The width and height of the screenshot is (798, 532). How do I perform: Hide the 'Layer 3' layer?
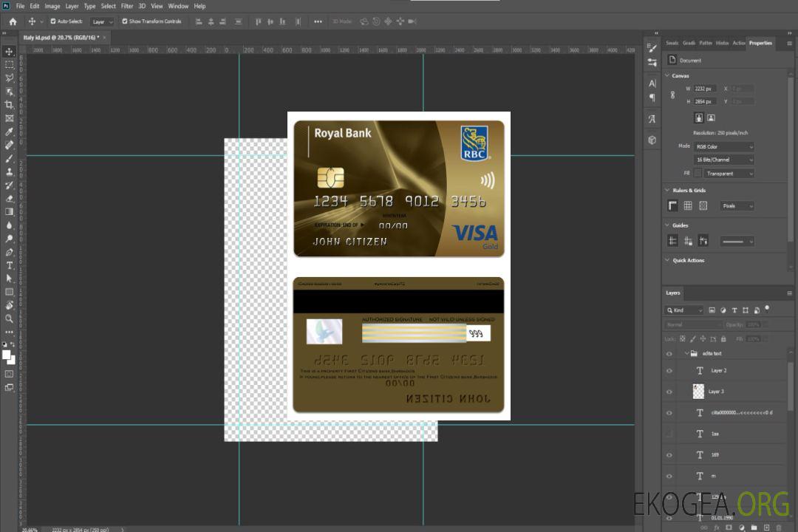tap(669, 392)
